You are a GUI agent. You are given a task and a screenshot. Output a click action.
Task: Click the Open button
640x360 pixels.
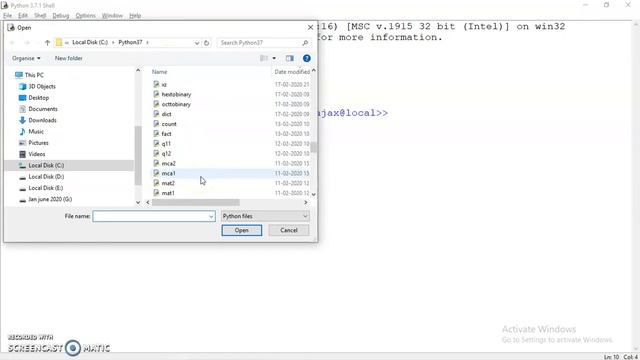[x=242, y=230]
